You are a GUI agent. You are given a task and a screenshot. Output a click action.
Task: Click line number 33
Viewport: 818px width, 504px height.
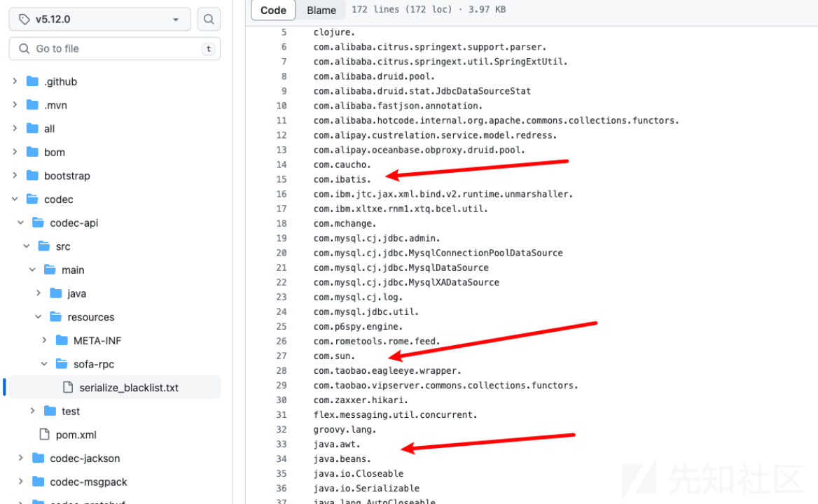tap(282, 444)
